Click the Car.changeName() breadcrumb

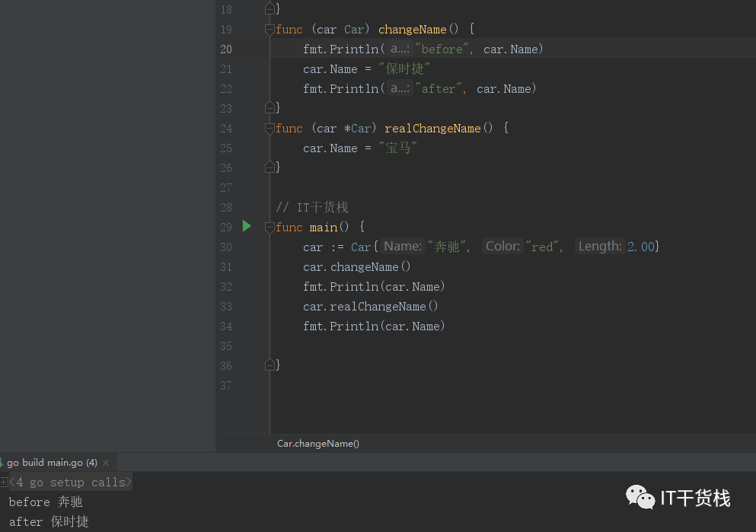coord(317,443)
